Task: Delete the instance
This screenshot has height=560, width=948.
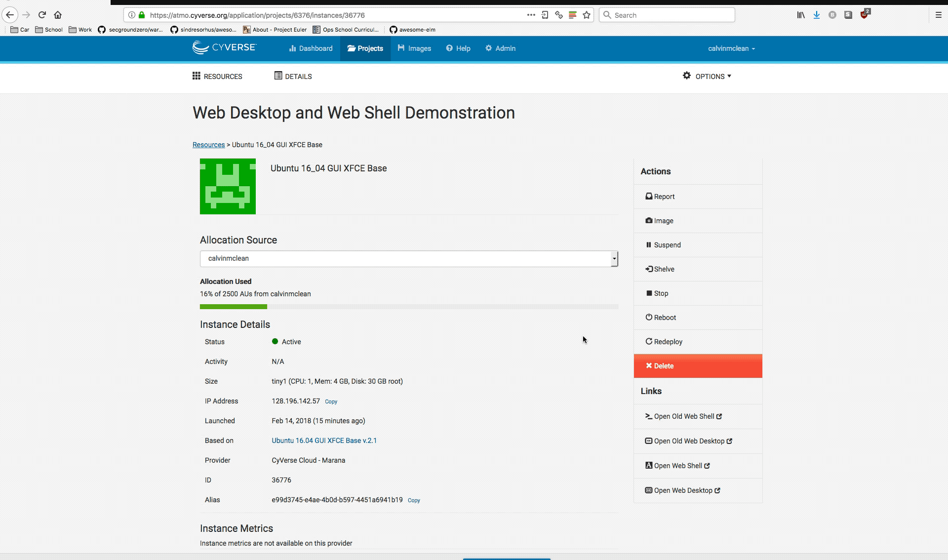Action: point(698,366)
